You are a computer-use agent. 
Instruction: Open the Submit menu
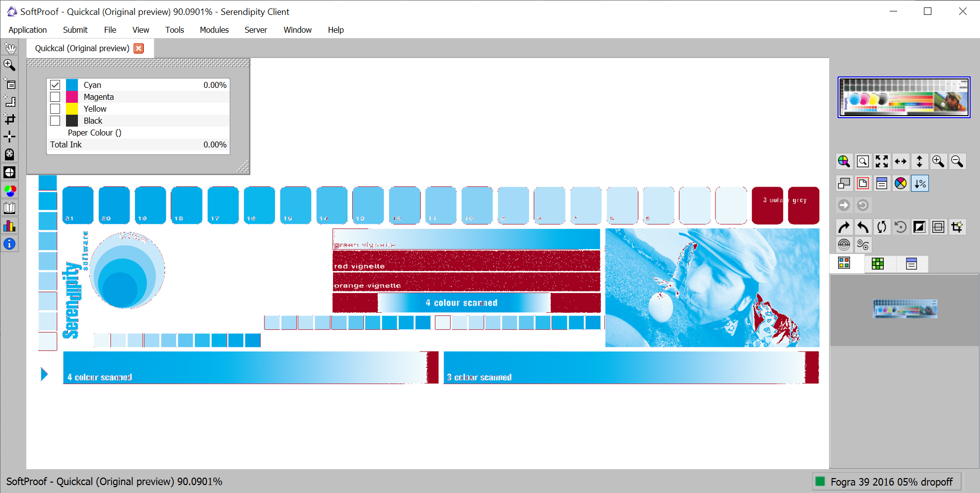(75, 30)
